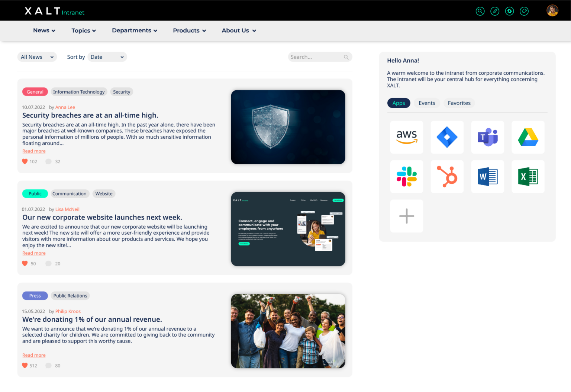
Task: Like the donation article with the heart icon
Action: 25,365
